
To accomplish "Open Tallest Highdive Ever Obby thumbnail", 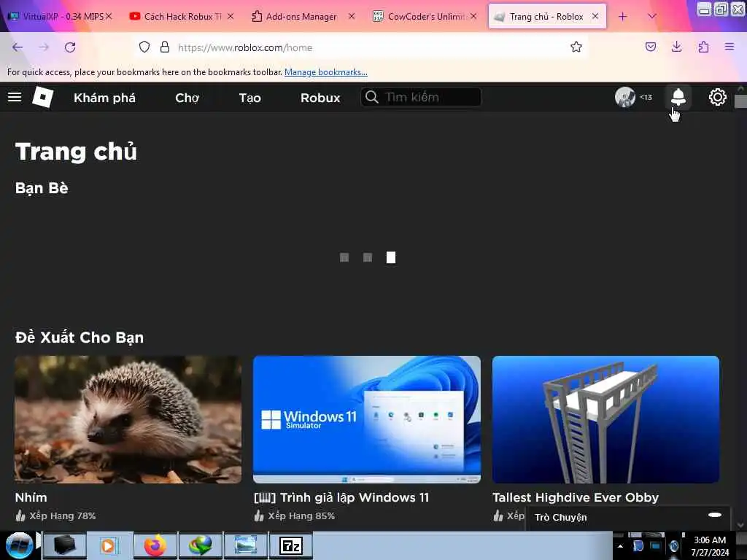I will pos(605,419).
